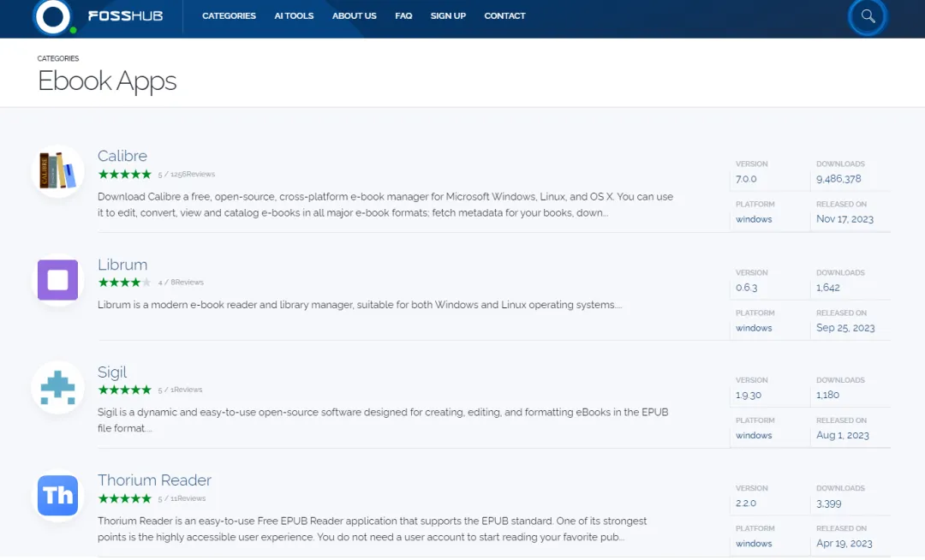The image size is (925, 560).
Task: Open the FAQ menu item
Action: click(x=403, y=16)
